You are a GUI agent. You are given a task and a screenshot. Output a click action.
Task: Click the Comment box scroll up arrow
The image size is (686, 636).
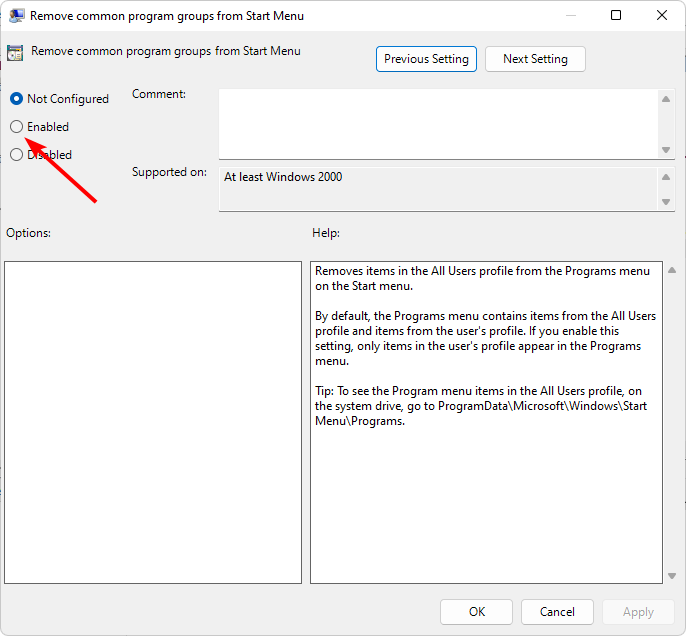click(x=667, y=99)
